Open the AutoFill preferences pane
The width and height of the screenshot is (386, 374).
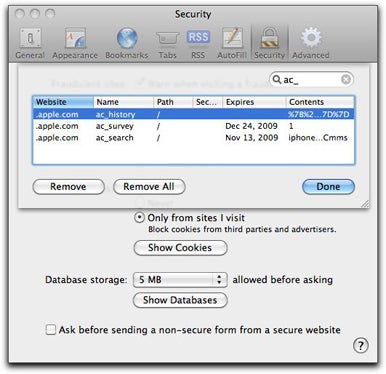232,44
